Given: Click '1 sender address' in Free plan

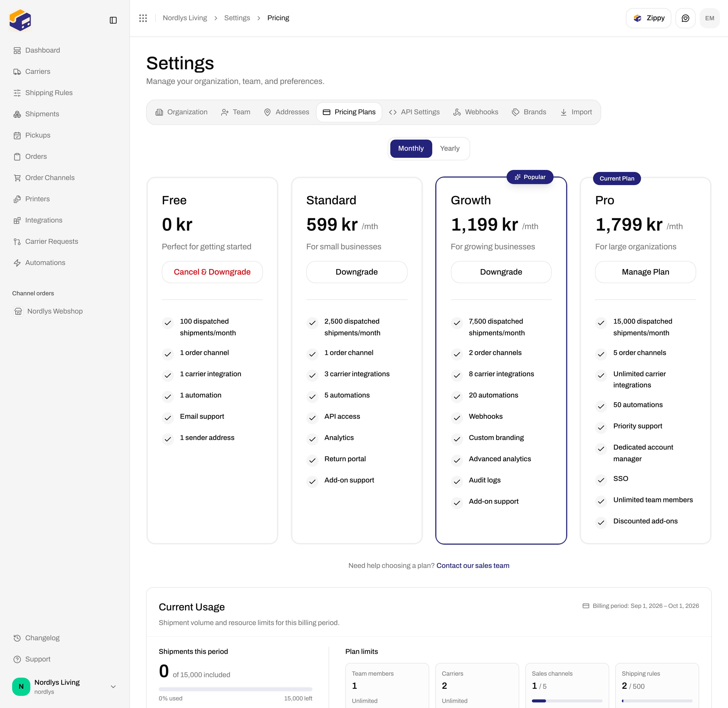Looking at the screenshot, I should [x=207, y=438].
